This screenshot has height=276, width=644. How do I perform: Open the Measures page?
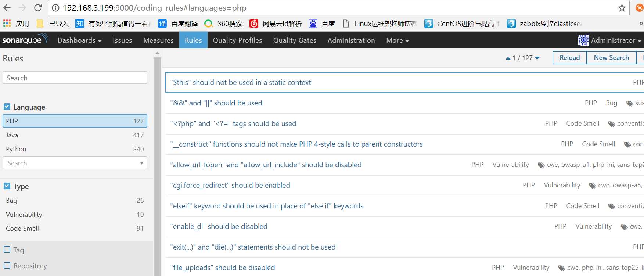[x=158, y=40]
